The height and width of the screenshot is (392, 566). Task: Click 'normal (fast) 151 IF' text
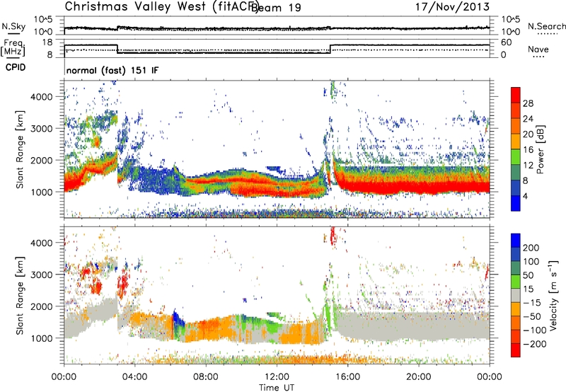(x=112, y=70)
